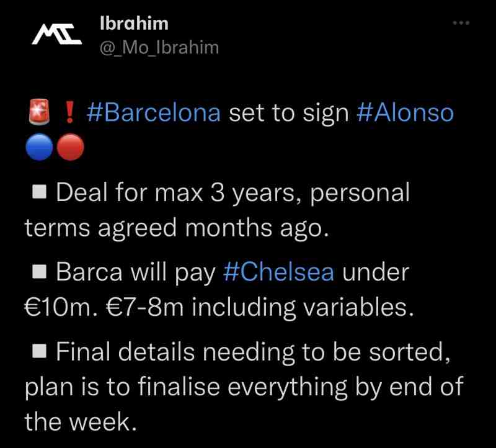Click the square bullet before "Barca will pay"
Viewport: 496px width, 448px height.
pos(40,272)
